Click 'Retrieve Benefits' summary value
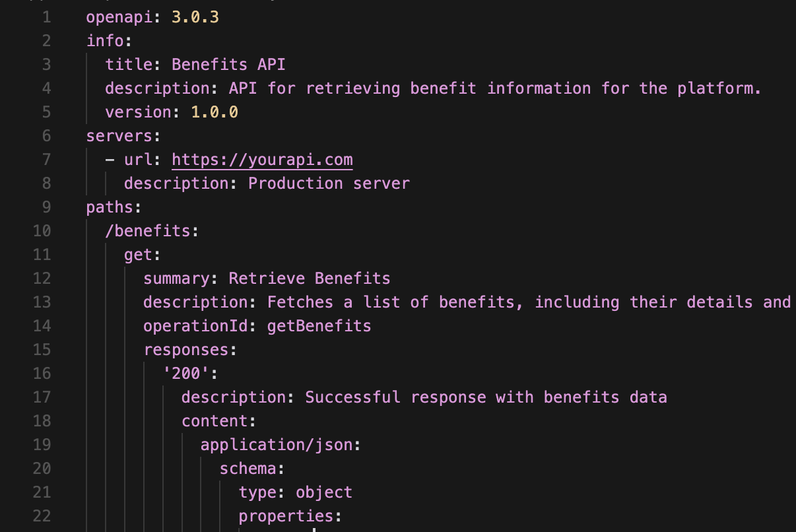This screenshot has width=796, height=532. 310,279
